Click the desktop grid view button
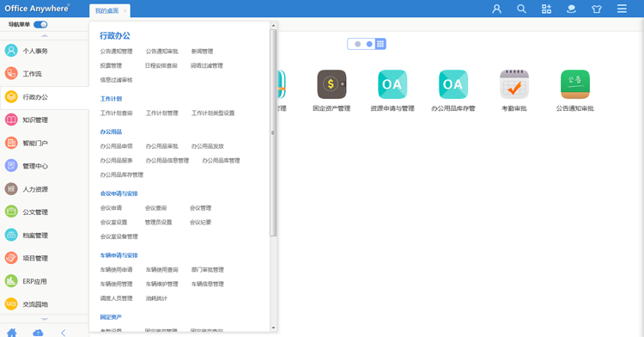This screenshot has height=337, width=644. [x=380, y=44]
